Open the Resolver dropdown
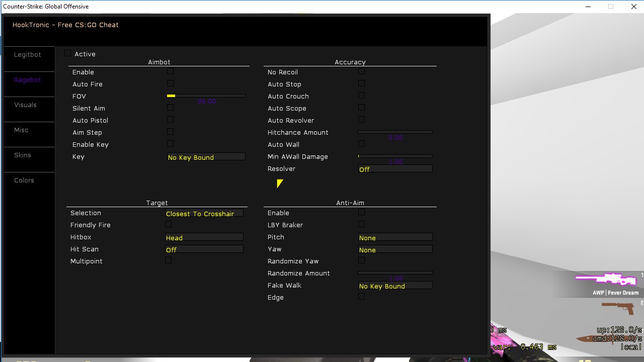 [395, 169]
